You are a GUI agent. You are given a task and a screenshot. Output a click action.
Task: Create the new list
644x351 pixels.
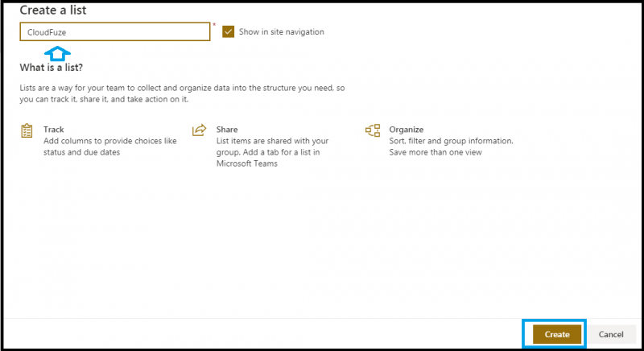557,334
